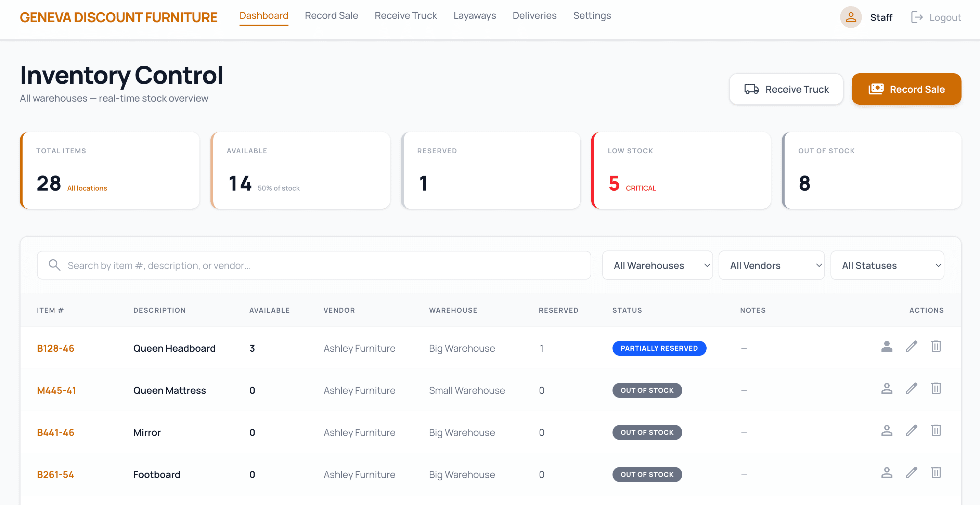The image size is (980, 505).
Task: Assign customer for item B128-46
Action: click(887, 347)
